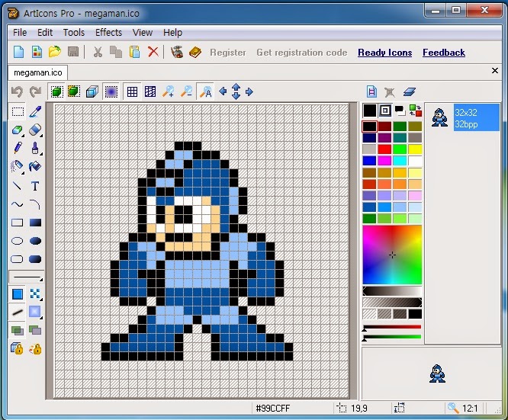Open an existing icon file

coord(55,52)
